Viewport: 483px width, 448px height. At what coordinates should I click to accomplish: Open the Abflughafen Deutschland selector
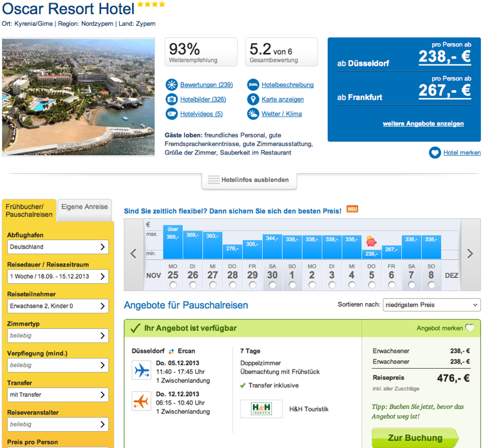pyautogui.click(x=58, y=247)
